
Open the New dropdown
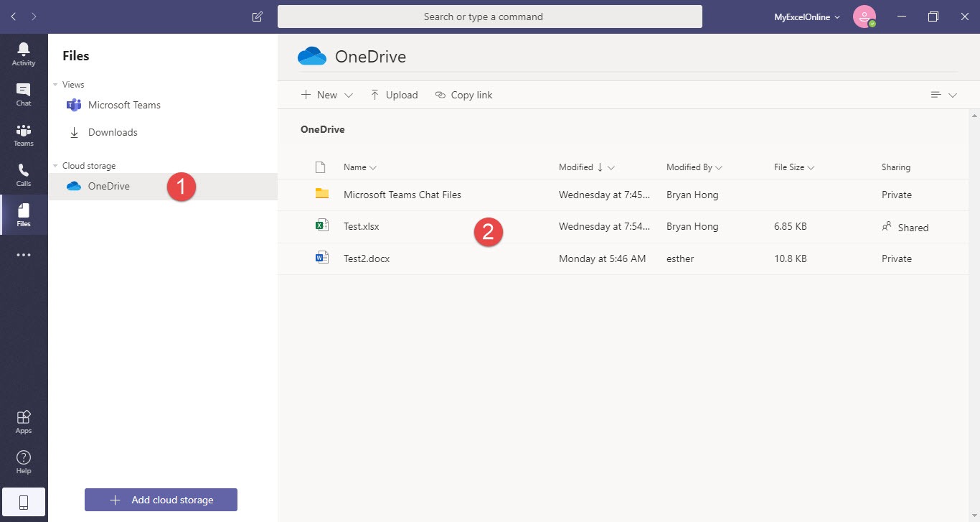tap(327, 95)
